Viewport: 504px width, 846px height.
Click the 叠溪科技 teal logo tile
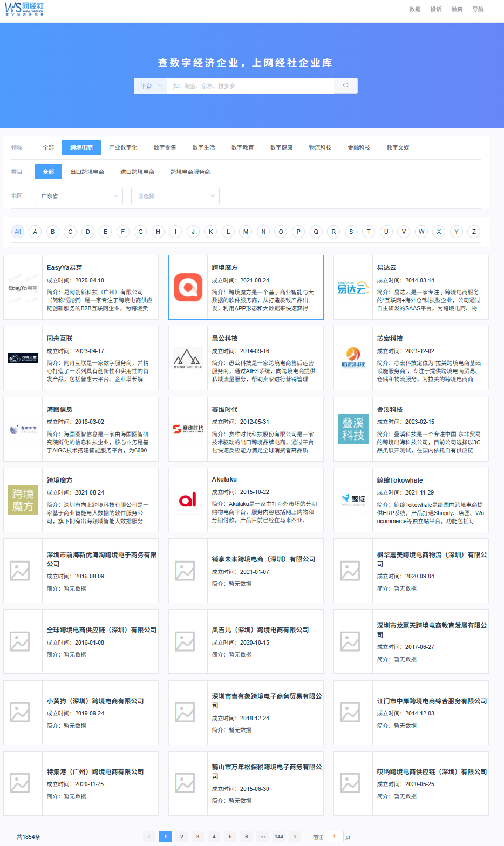click(x=353, y=429)
